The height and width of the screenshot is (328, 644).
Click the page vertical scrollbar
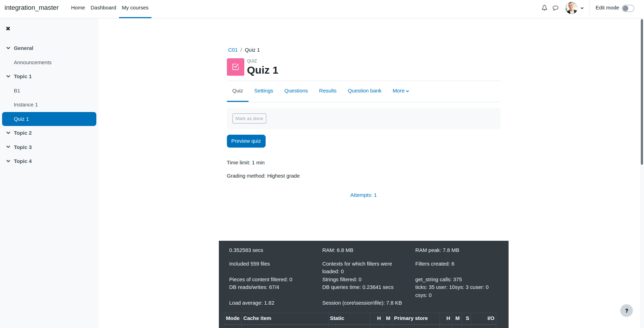tap(642, 92)
